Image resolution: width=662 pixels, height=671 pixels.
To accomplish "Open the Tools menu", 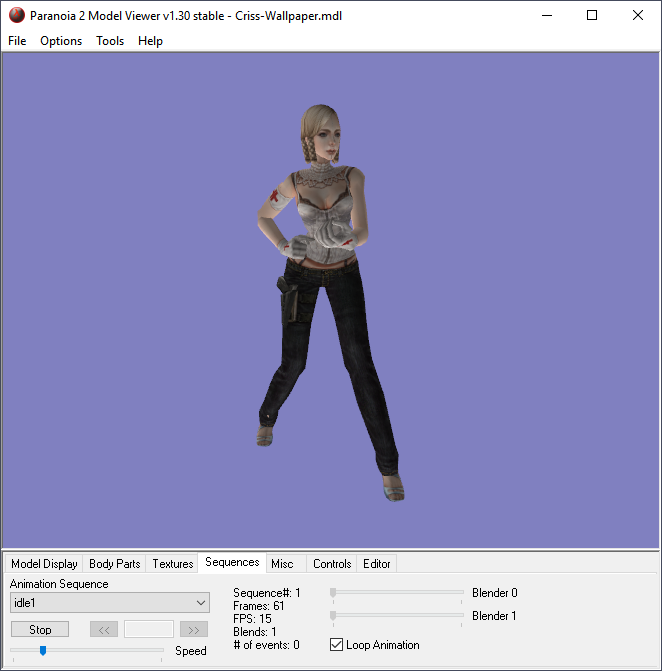I will coord(110,41).
